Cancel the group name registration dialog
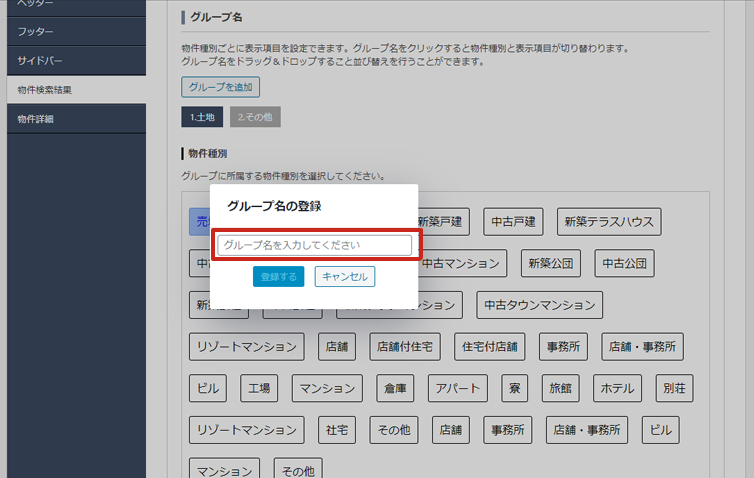754x478 pixels. click(344, 277)
